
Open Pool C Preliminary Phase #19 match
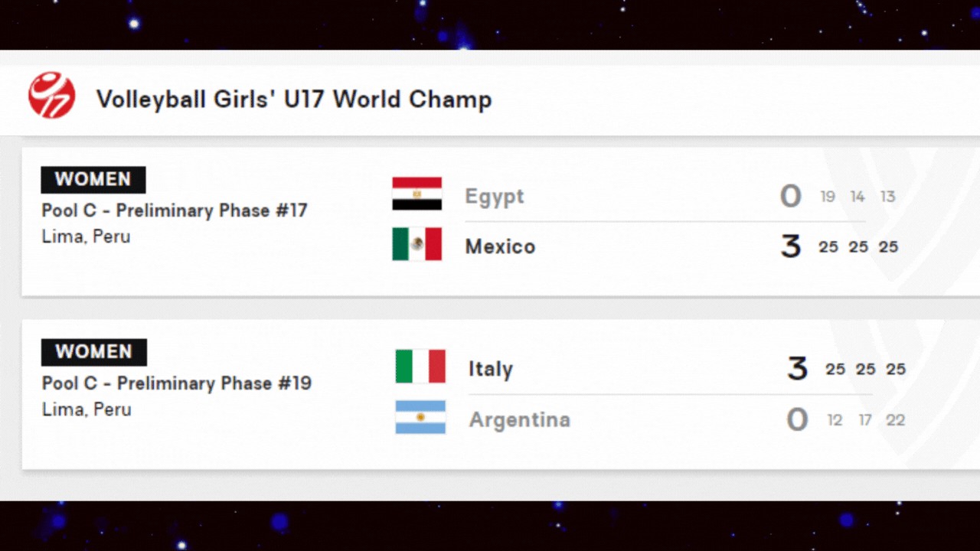tap(177, 383)
